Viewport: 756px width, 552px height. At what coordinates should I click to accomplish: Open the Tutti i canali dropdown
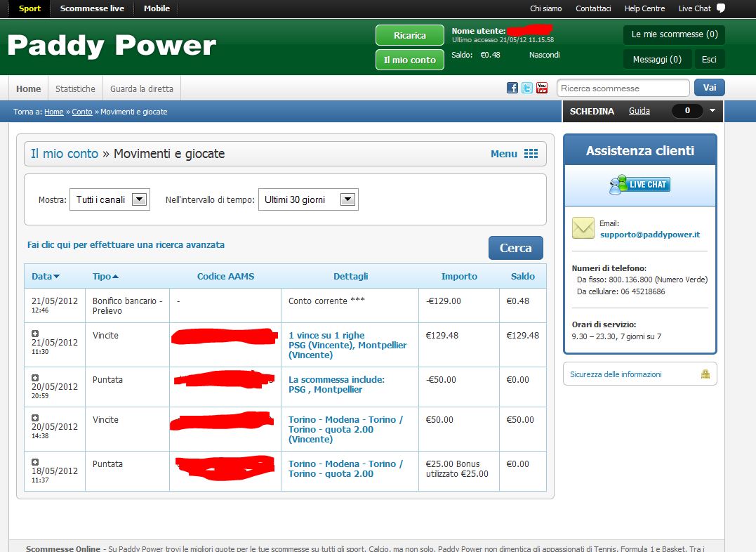point(110,199)
